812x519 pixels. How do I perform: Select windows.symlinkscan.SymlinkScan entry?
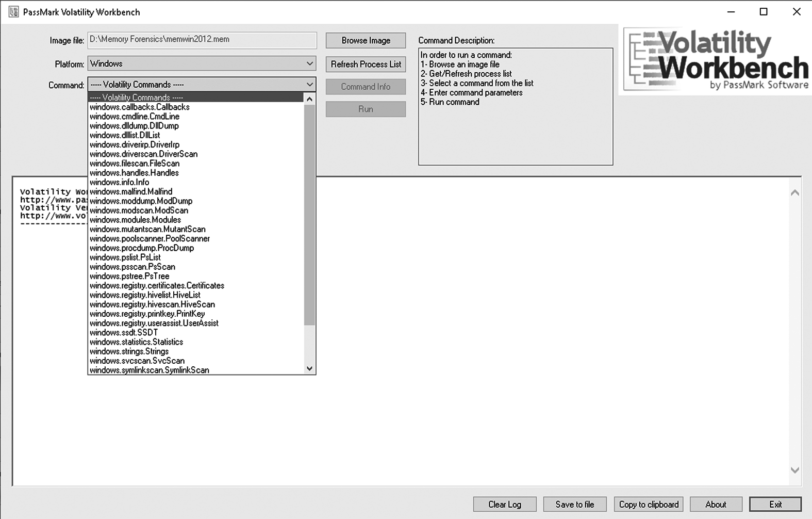(196, 370)
